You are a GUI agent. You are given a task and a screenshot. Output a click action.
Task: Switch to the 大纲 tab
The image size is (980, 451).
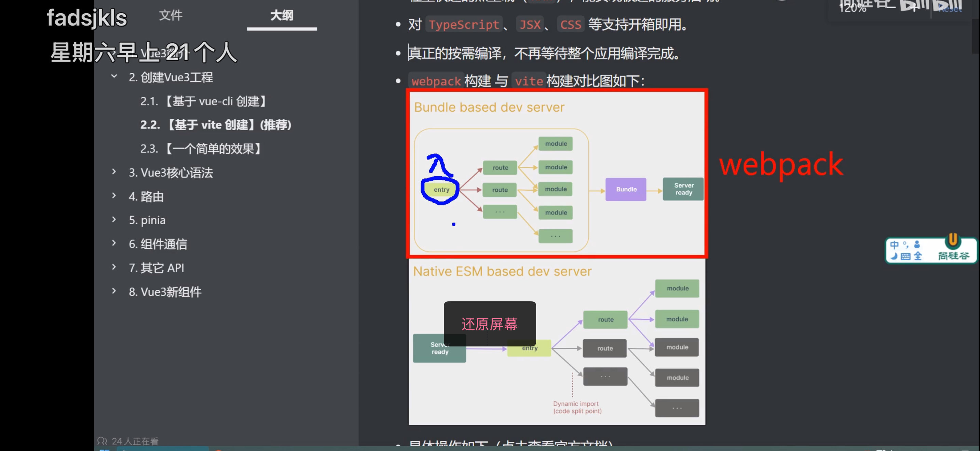[282, 16]
